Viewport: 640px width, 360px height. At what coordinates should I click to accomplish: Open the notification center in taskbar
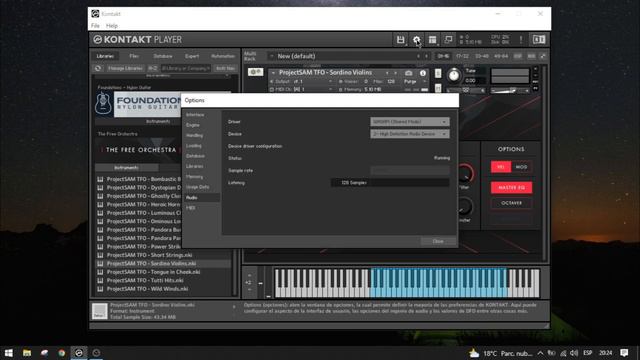(x=624, y=353)
